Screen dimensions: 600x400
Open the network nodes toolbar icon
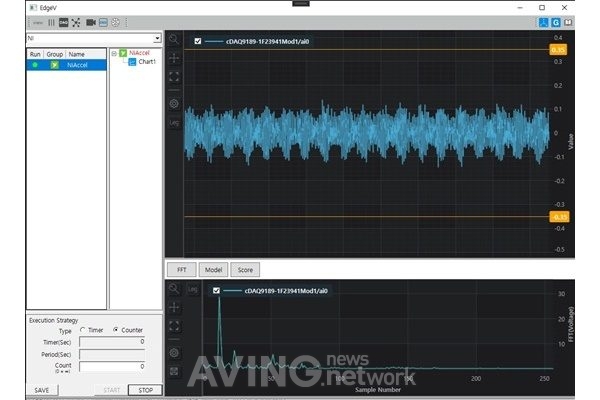(x=76, y=23)
